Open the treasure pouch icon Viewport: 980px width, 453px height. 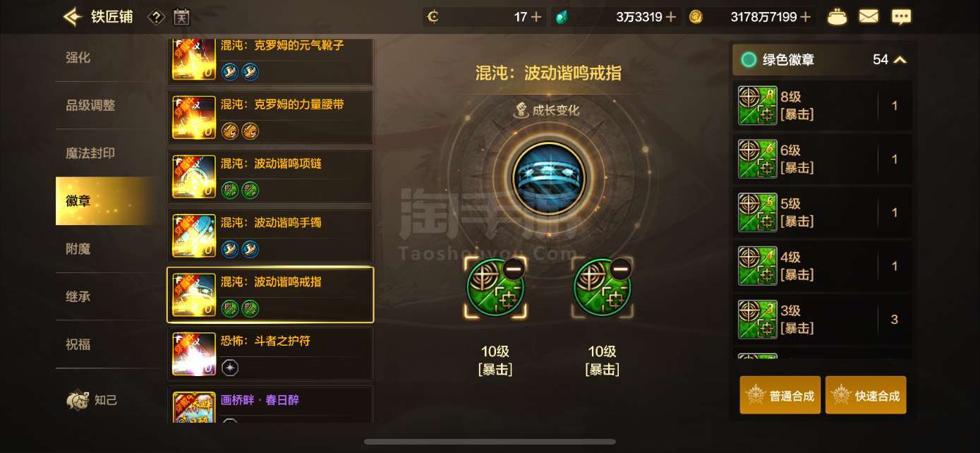(x=837, y=17)
